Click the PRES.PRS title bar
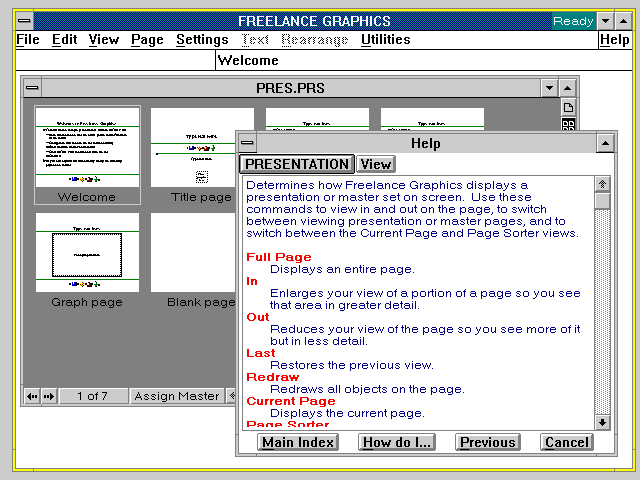 tap(291, 88)
